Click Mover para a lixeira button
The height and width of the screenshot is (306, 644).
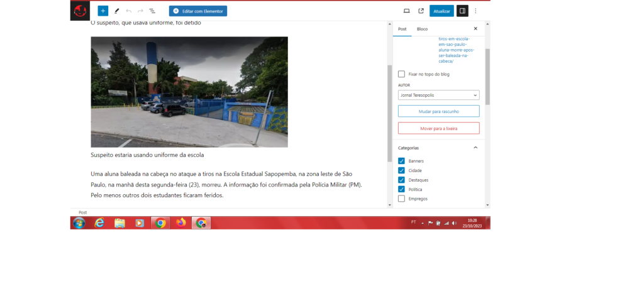pyautogui.click(x=438, y=128)
